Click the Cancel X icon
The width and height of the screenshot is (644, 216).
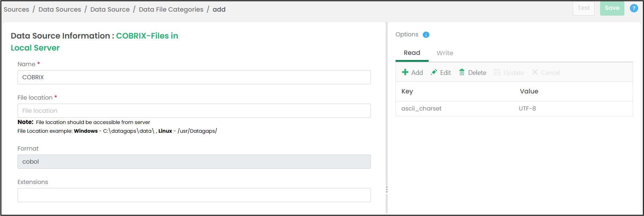pos(535,72)
